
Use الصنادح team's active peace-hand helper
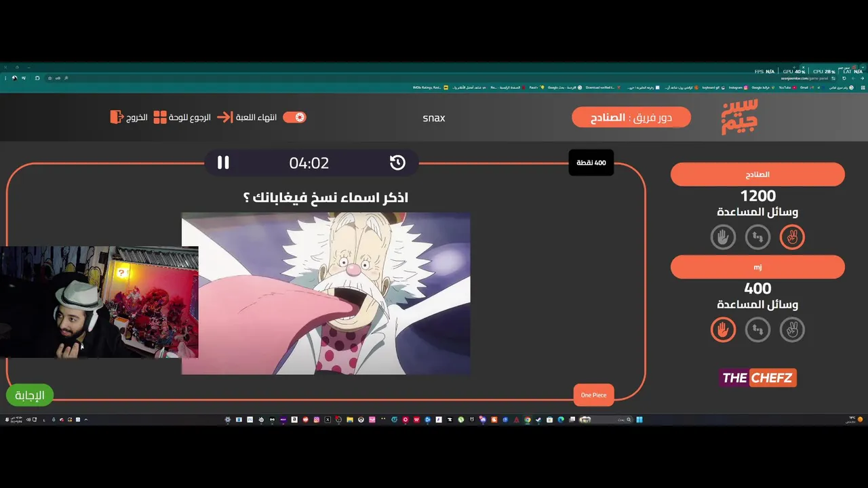[x=792, y=237]
